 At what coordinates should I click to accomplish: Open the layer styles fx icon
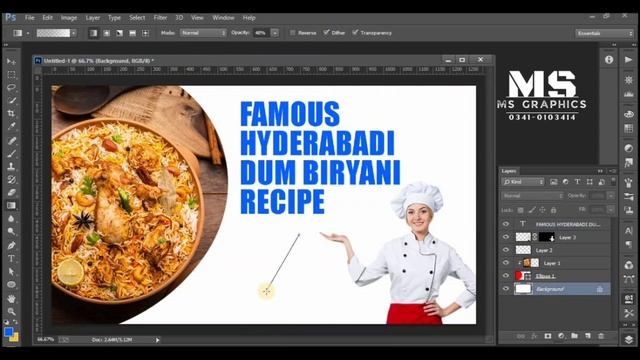[534, 336]
